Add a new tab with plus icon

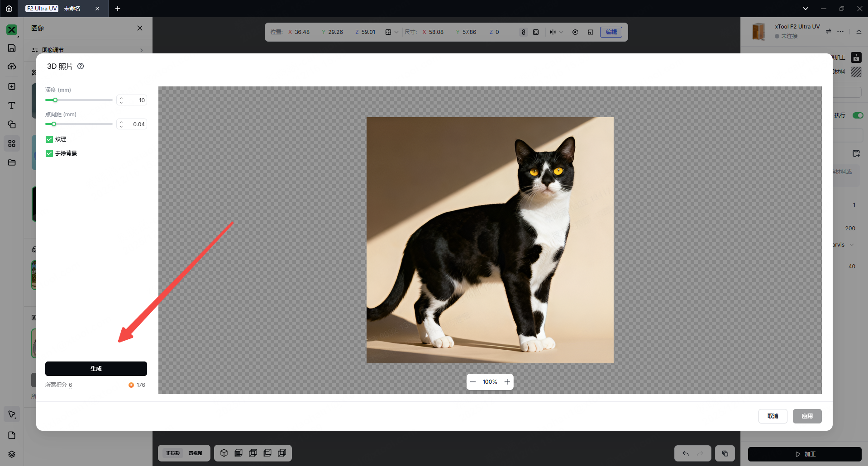pyautogui.click(x=118, y=9)
